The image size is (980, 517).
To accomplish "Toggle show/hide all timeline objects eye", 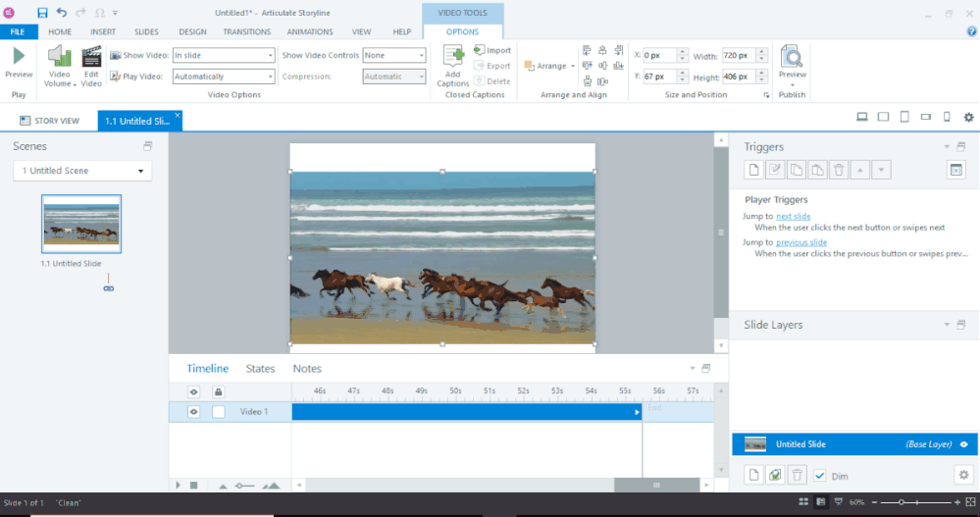I will click(x=194, y=392).
